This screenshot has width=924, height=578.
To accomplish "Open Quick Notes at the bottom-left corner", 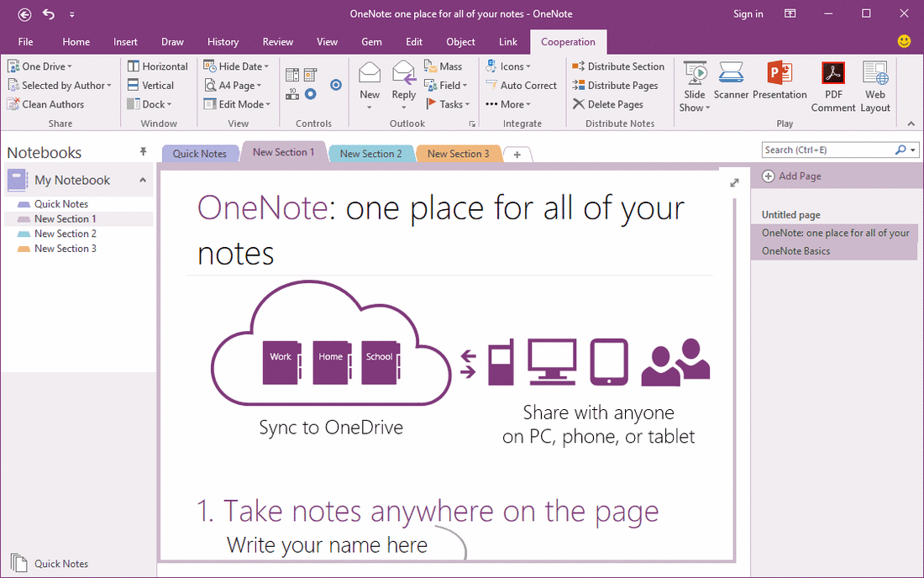I will click(x=50, y=563).
